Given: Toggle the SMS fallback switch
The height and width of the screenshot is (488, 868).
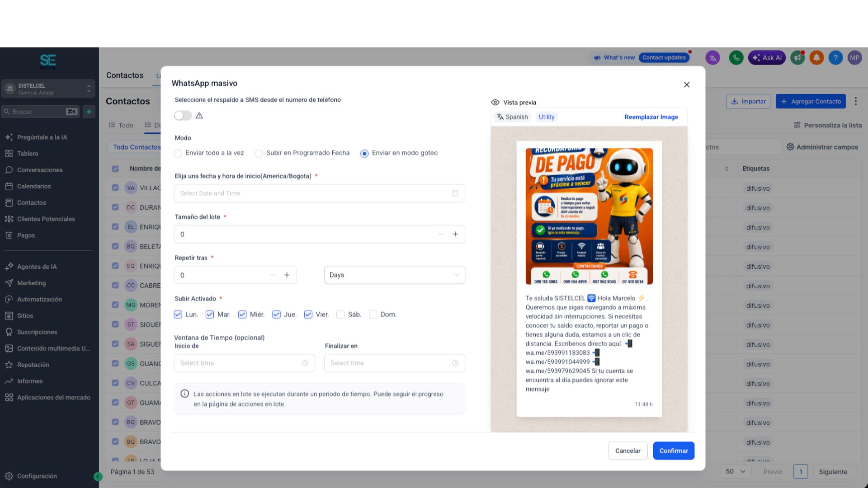Looking at the screenshot, I should pyautogui.click(x=183, y=116).
